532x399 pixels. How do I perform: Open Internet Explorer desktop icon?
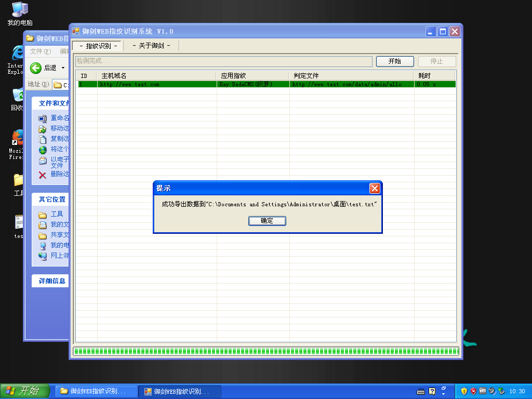(16, 59)
